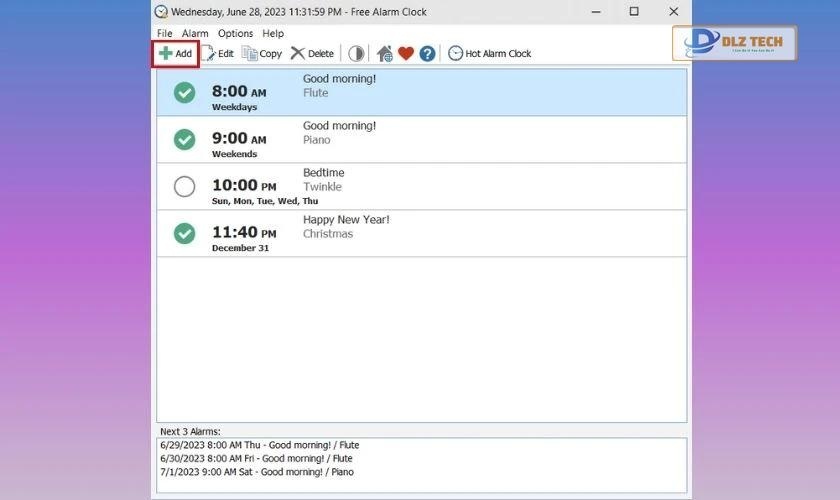The width and height of the screenshot is (840, 500).
Task: Open the home page globe icon
Action: click(385, 53)
